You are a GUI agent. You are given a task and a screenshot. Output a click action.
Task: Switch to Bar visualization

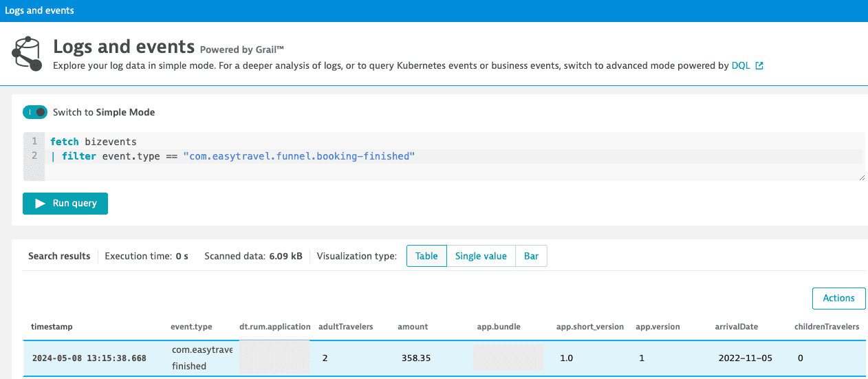click(x=531, y=256)
